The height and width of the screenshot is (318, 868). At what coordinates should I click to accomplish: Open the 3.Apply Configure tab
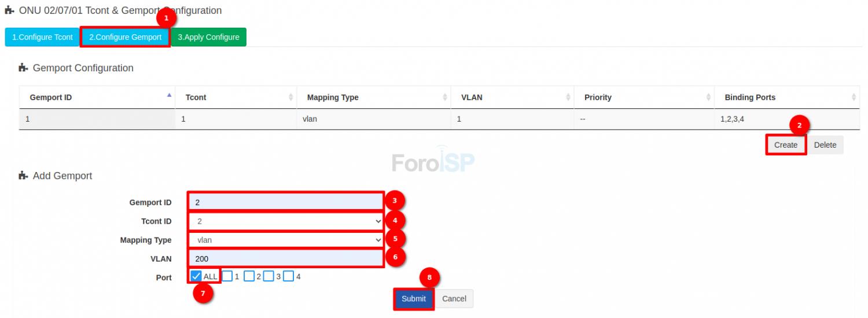[208, 37]
